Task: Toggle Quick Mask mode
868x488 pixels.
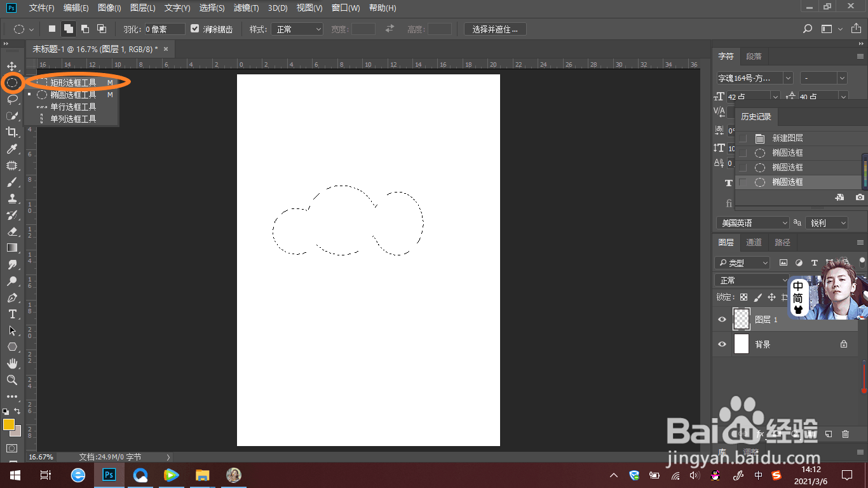Action: click(11, 448)
